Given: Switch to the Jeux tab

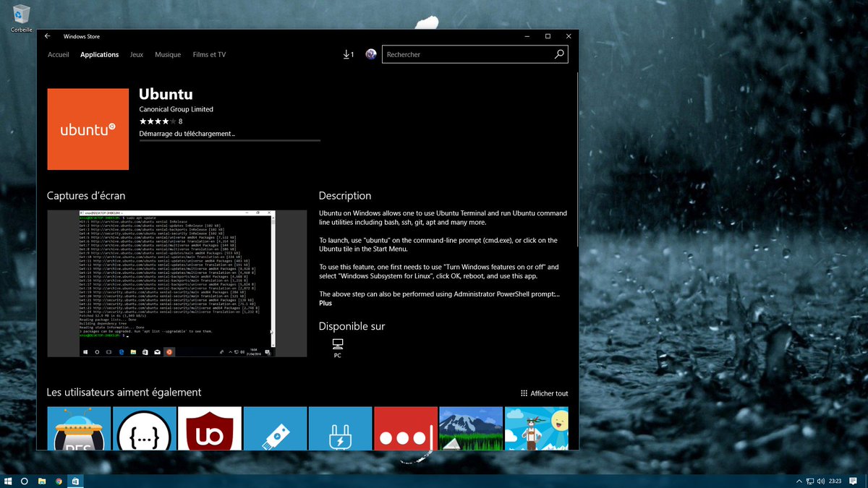Looking at the screenshot, I should (x=137, y=54).
